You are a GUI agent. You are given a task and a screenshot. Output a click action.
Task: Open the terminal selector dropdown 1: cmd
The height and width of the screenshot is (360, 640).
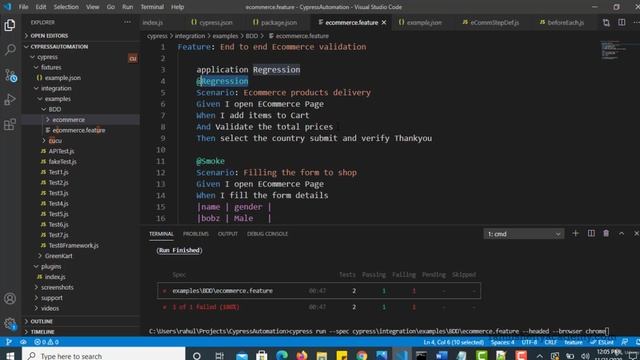click(x=524, y=234)
